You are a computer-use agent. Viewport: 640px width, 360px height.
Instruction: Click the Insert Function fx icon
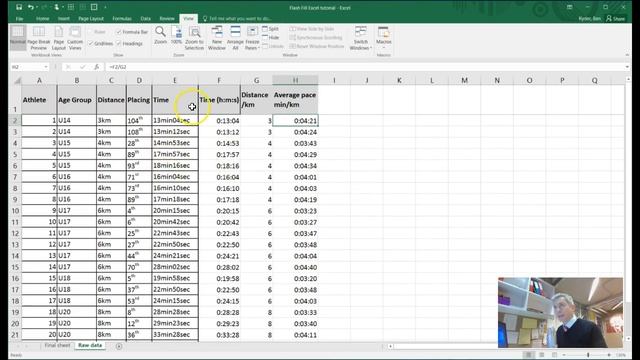[x=97, y=67]
